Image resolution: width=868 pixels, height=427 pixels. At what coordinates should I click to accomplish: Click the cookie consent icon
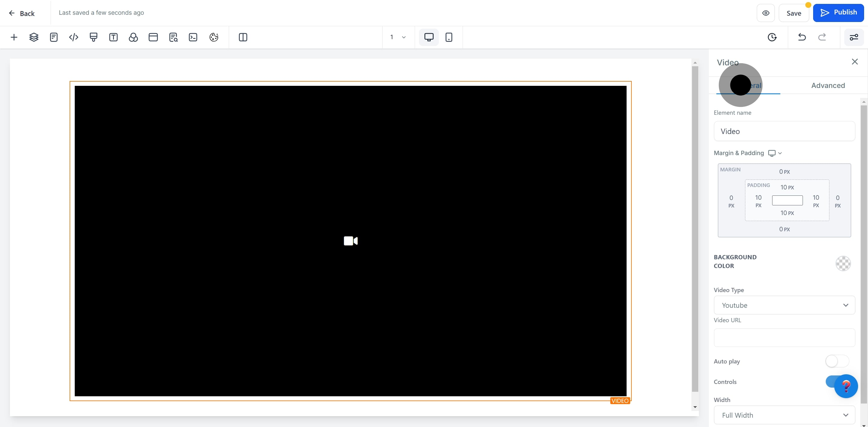click(214, 37)
